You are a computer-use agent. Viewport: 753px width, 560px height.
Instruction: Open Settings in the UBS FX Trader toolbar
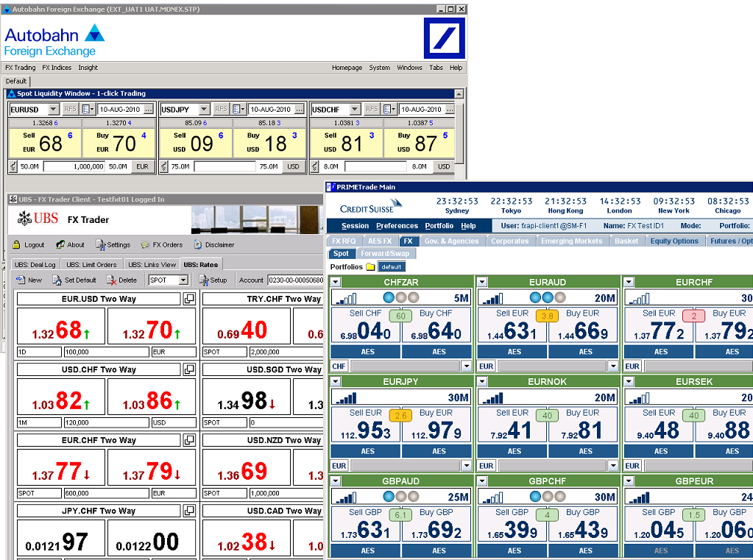(113, 245)
